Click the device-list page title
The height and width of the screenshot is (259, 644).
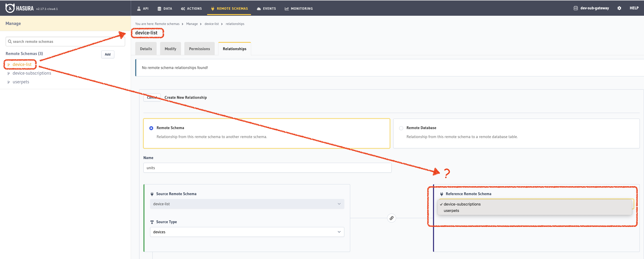coord(146,33)
